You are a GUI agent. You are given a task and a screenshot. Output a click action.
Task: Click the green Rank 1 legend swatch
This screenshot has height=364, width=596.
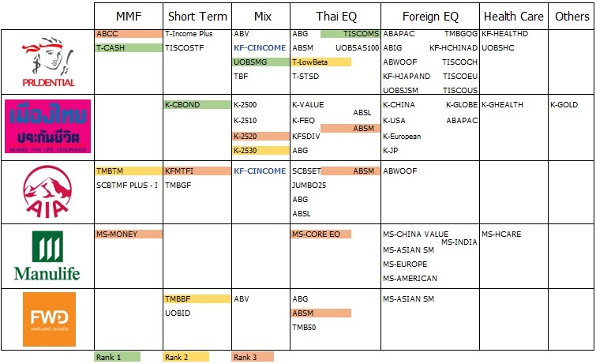tap(117, 357)
